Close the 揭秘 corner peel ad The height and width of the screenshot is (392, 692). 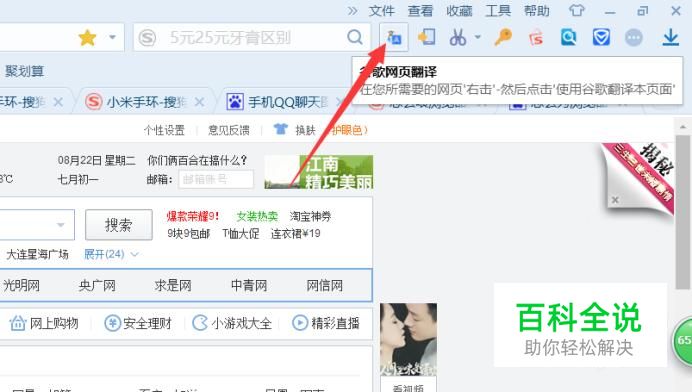click(x=615, y=200)
